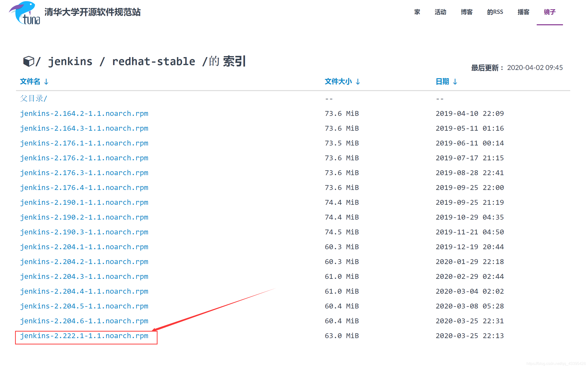Screen dimensions: 588x368
Task: Open the 活动 nav item
Action: click(440, 12)
